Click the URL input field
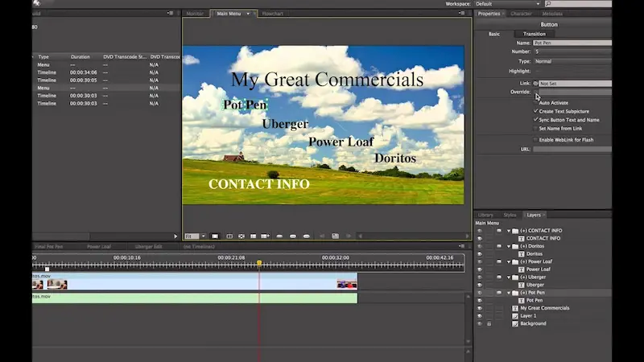The height and width of the screenshot is (362, 644). [572, 150]
